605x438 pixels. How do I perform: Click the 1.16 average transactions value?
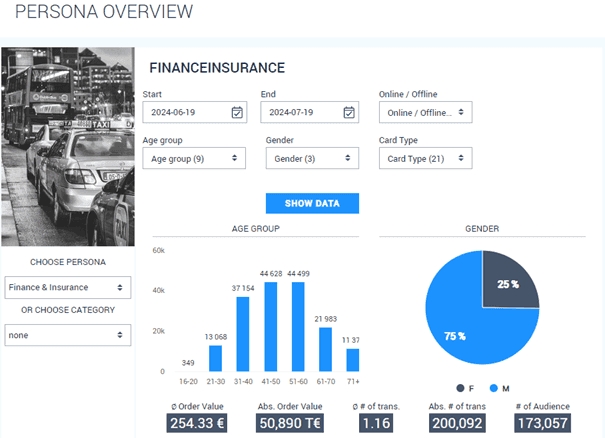(376, 423)
